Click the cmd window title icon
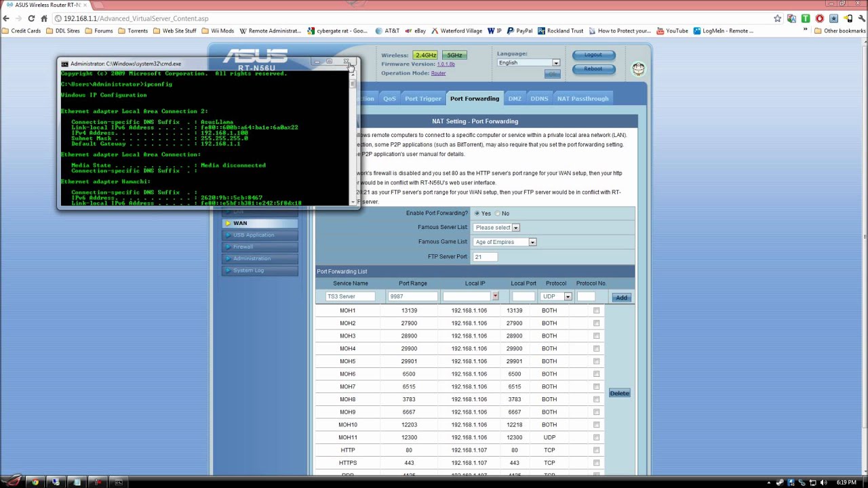This screenshot has width=868, height=488. [65, 64]
